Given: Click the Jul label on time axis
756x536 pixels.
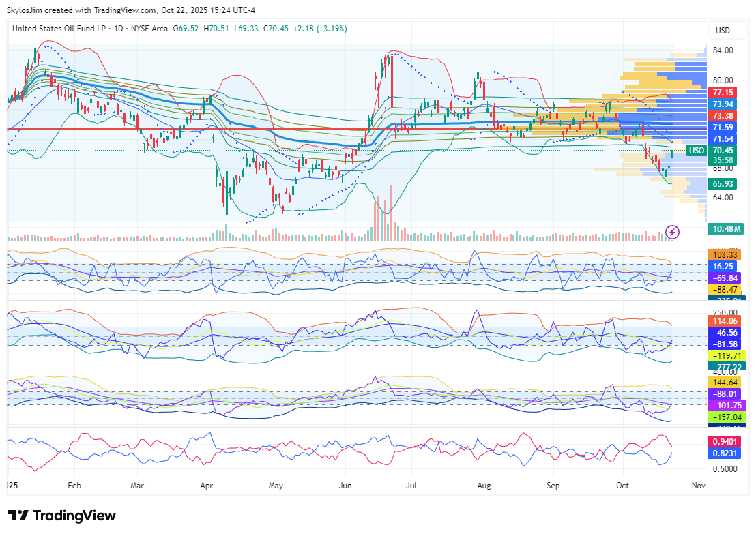Looking at the screenshot, I should pyautogui.click(x=411, y=486).
